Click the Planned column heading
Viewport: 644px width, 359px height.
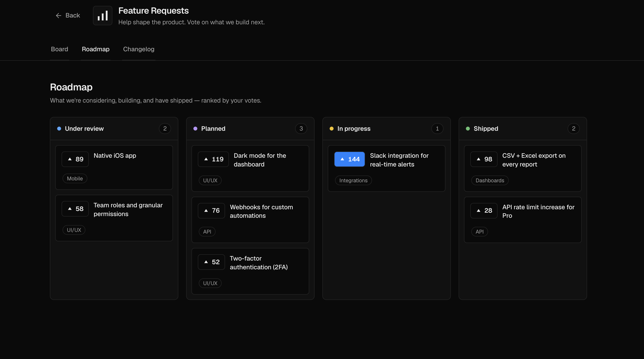(x=213, y=129)
